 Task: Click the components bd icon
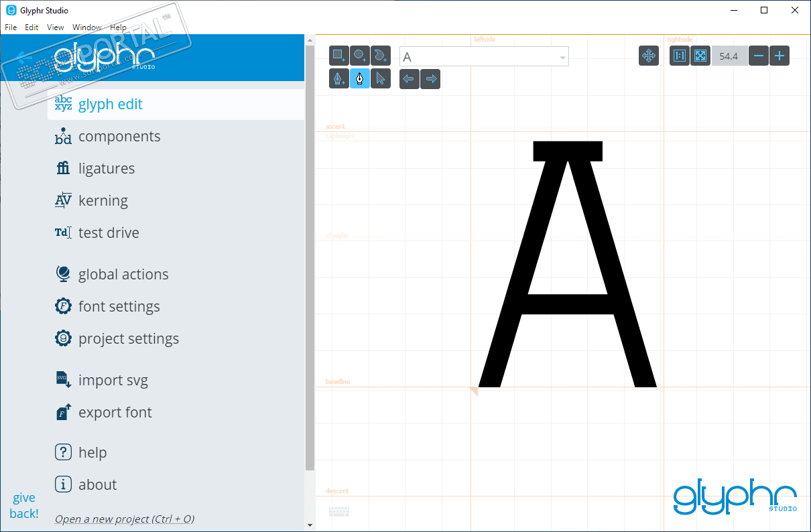click(x=63, y=136)
